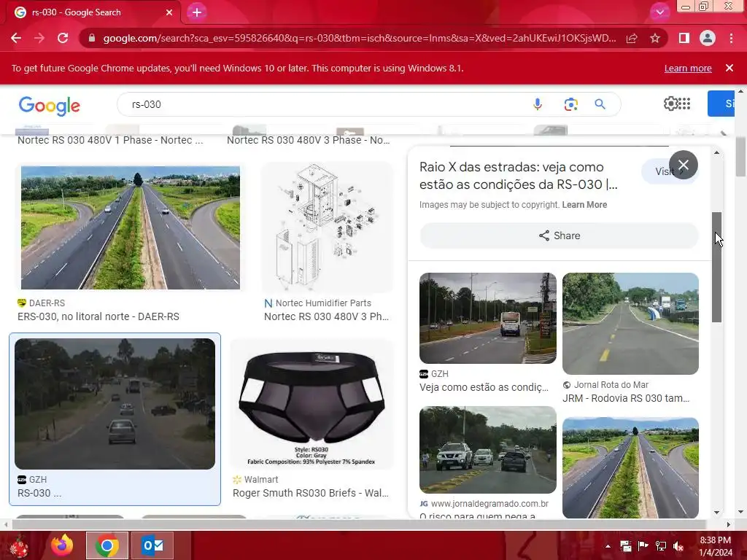Open Action Center flag icon

point(643,546)
